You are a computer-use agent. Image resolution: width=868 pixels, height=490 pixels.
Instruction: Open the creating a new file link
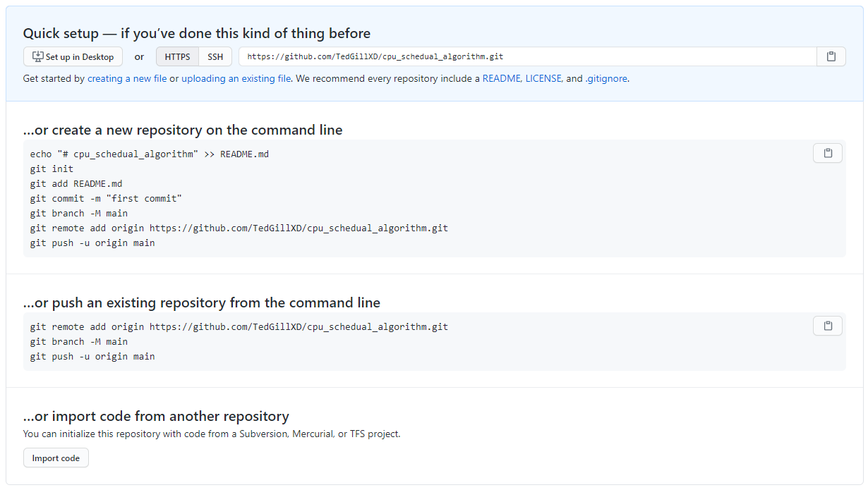[127, 79]
